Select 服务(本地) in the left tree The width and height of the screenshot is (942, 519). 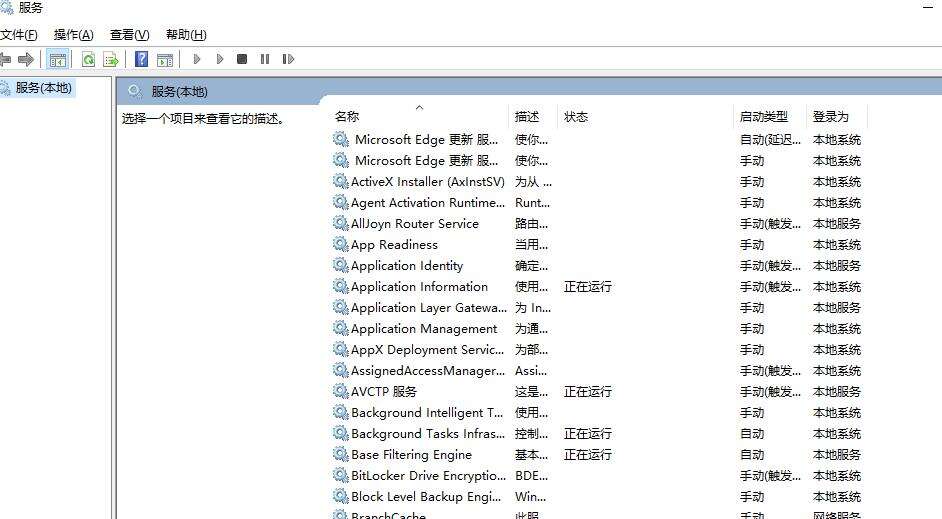43,88
